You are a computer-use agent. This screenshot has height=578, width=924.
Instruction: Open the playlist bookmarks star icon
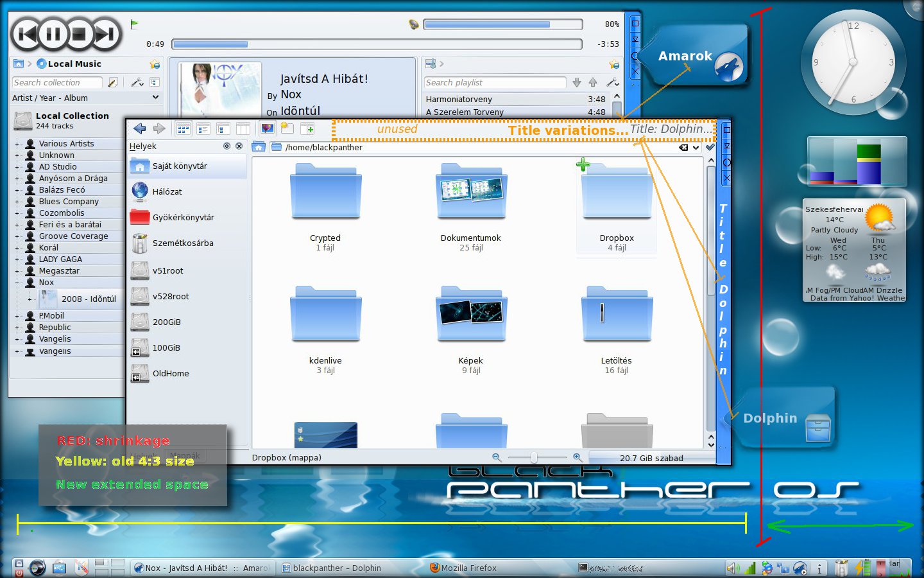[x=614, y=64]
